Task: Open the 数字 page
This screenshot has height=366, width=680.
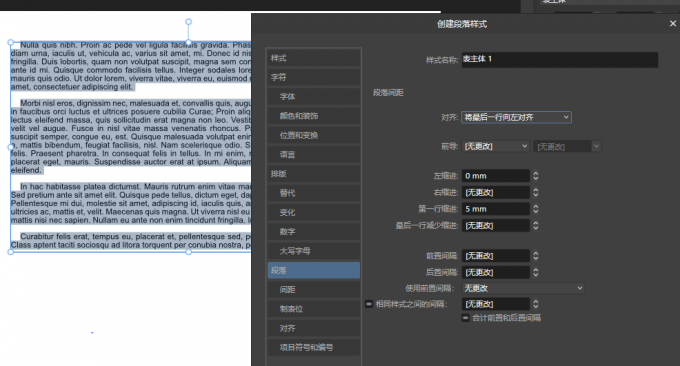Action: click(x=314, y=232)
